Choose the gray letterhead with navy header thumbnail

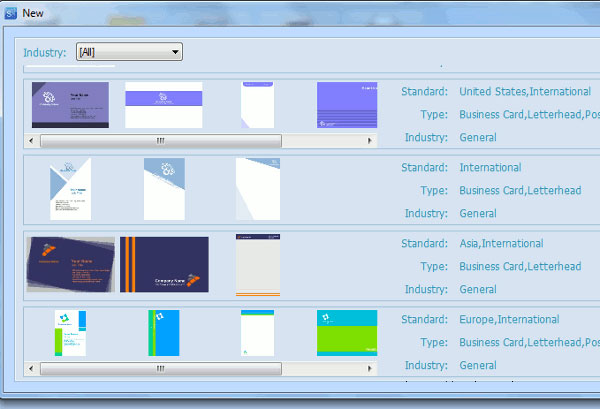pos(258,265)
